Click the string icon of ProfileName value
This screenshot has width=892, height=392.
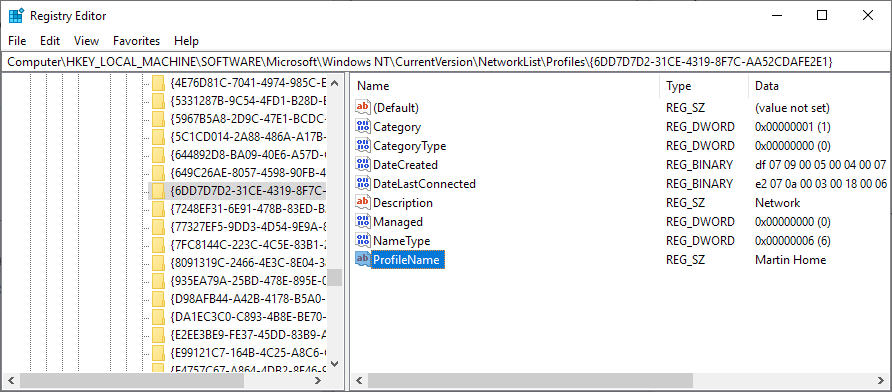tap(362, 259)
